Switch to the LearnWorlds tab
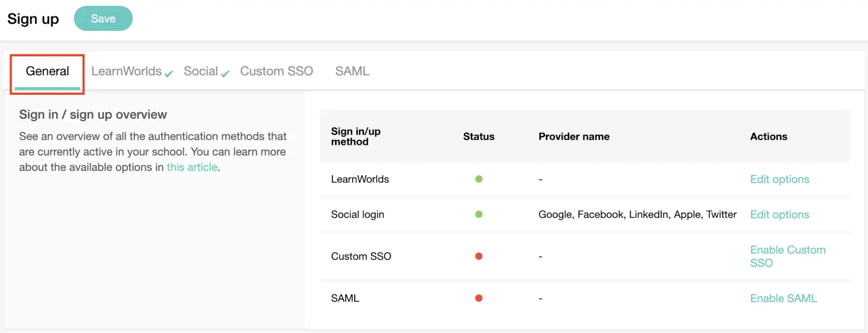Screen dimensions: 868x333 (126, 71)
